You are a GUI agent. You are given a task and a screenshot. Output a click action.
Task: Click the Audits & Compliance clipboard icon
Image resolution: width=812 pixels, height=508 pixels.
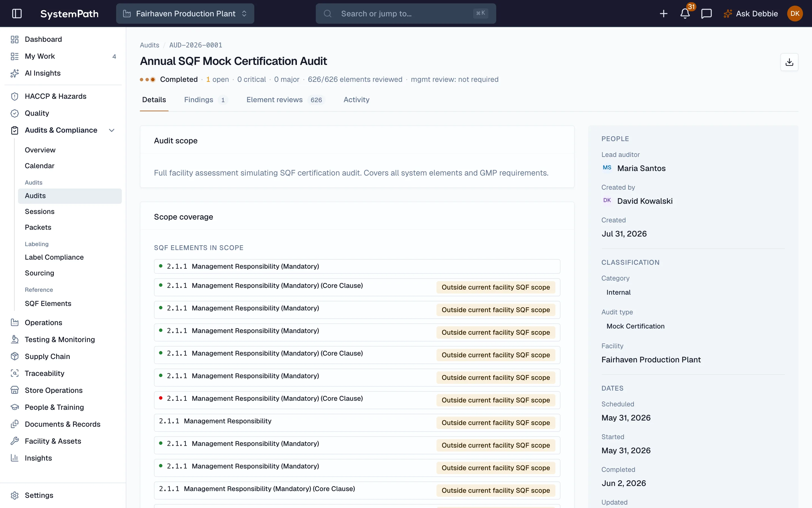[x=14, y=130]
